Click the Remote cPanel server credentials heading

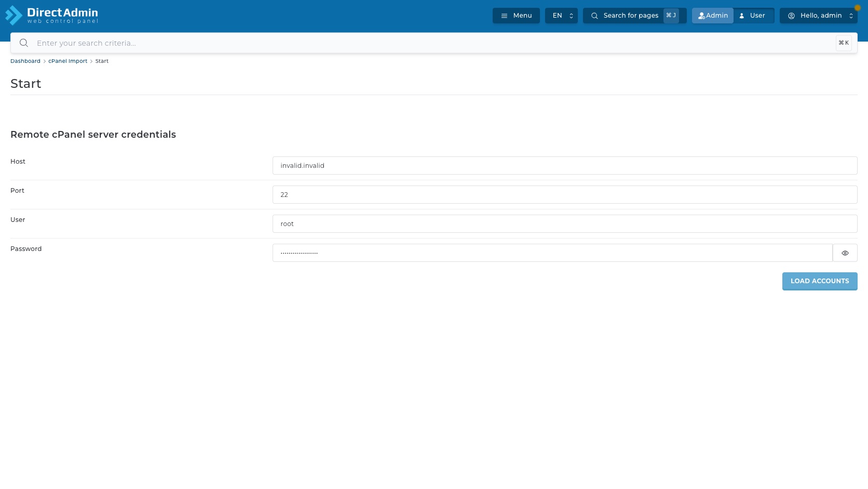93,135
